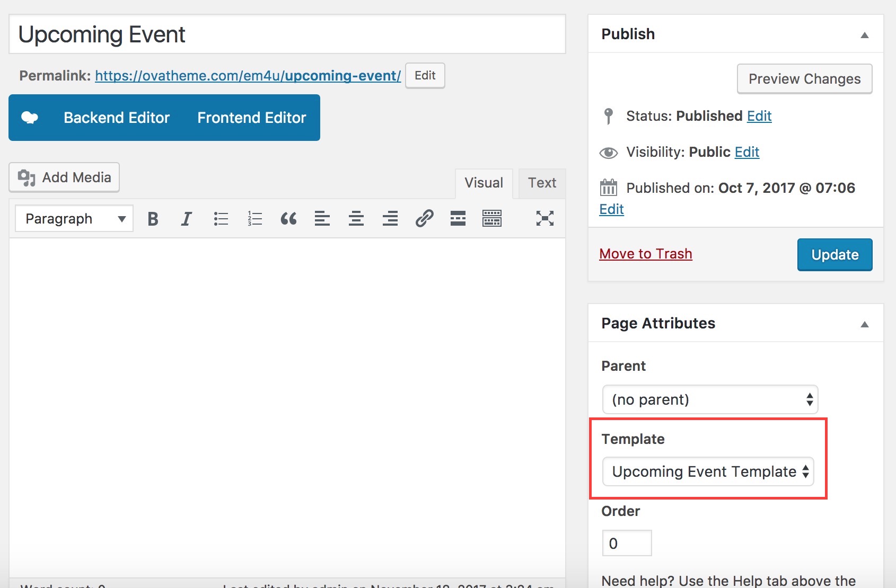This screenshot has width=896, height=588.
Task: Toggle the toolbar kitchen sink
Action: [x=492, y=219]
